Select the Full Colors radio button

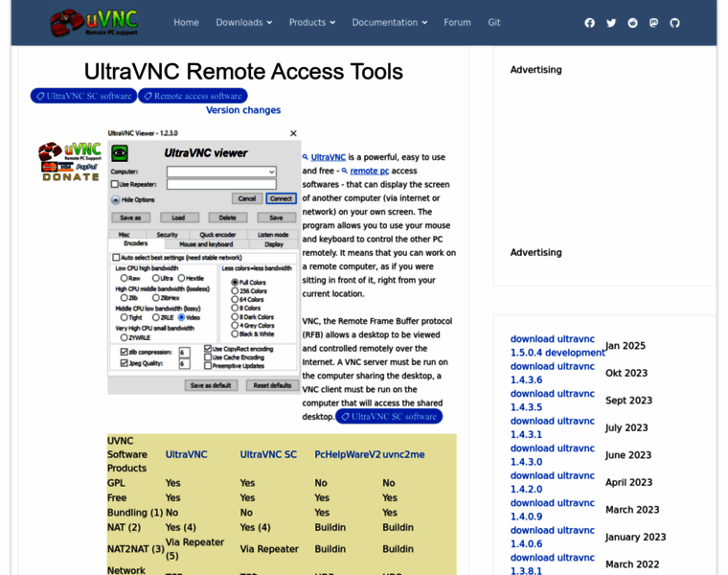pyautogui.click(x=235, y=283)
